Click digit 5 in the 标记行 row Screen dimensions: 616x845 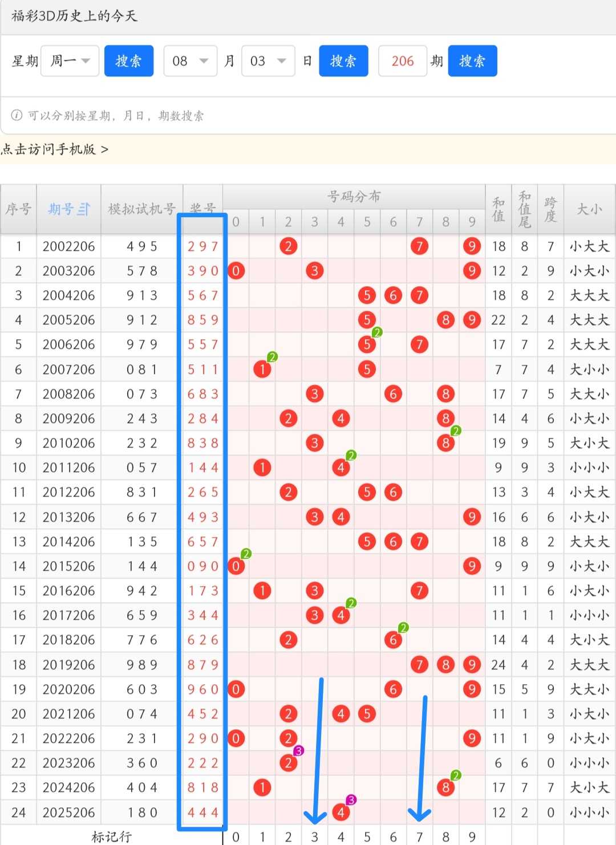click(367, 836)
